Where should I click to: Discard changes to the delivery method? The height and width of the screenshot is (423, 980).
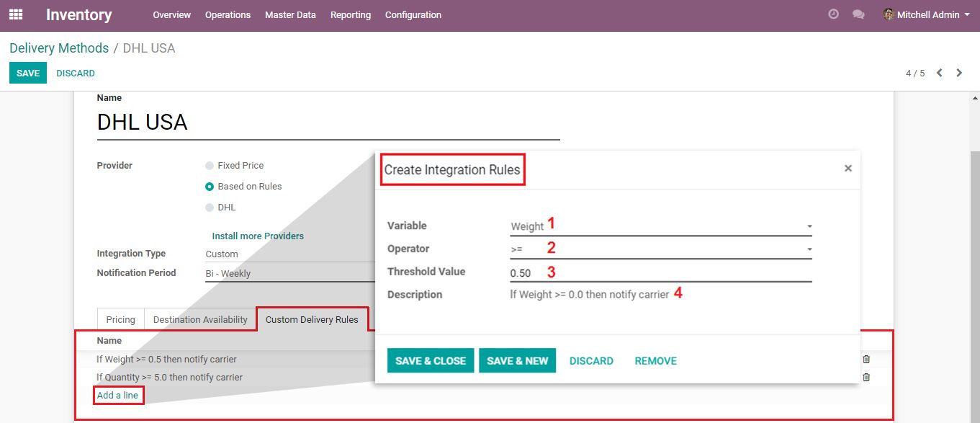pos(76,74)
